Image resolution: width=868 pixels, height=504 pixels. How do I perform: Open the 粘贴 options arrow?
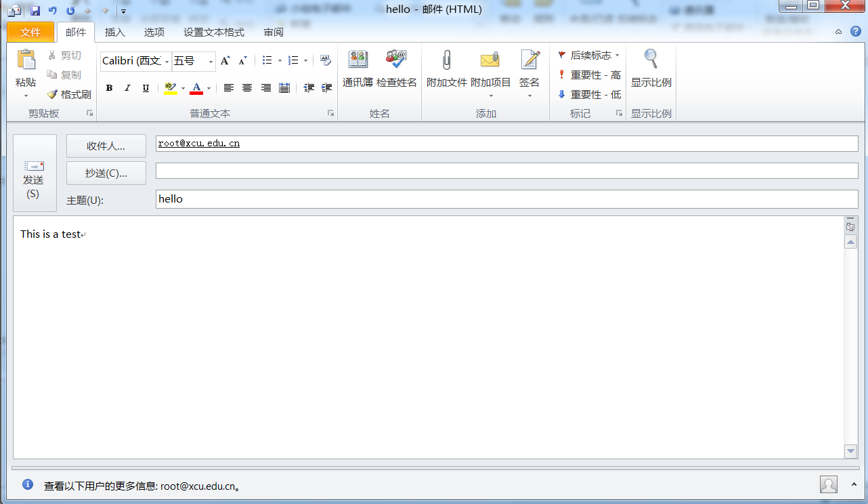[26, 96]
